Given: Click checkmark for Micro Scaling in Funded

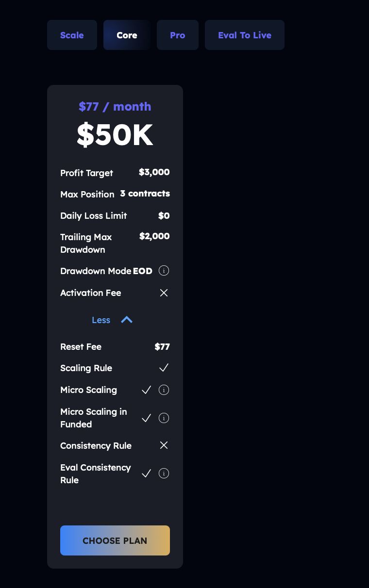Looking at the screenshot, I should pyautogui.click(x=146, y=418).
